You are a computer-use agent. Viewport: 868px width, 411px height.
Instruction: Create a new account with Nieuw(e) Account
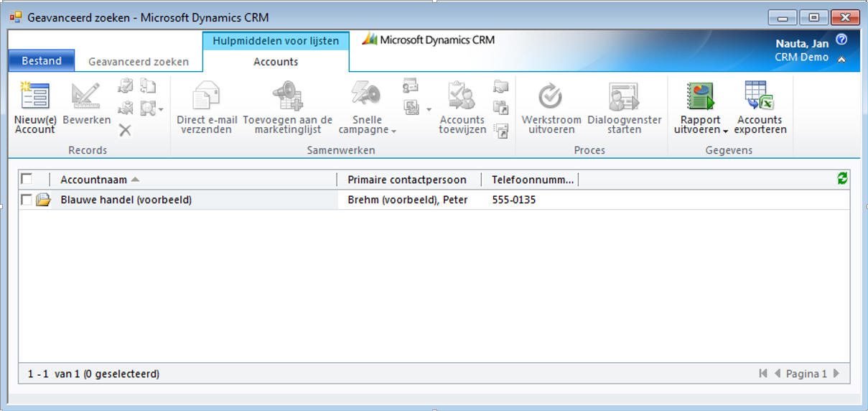click(34, 108)
